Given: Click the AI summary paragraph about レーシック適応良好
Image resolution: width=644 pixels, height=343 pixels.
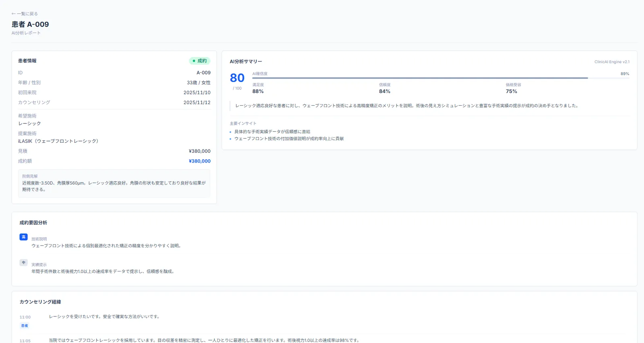Looking at the screenshot, I should (407, 106).
